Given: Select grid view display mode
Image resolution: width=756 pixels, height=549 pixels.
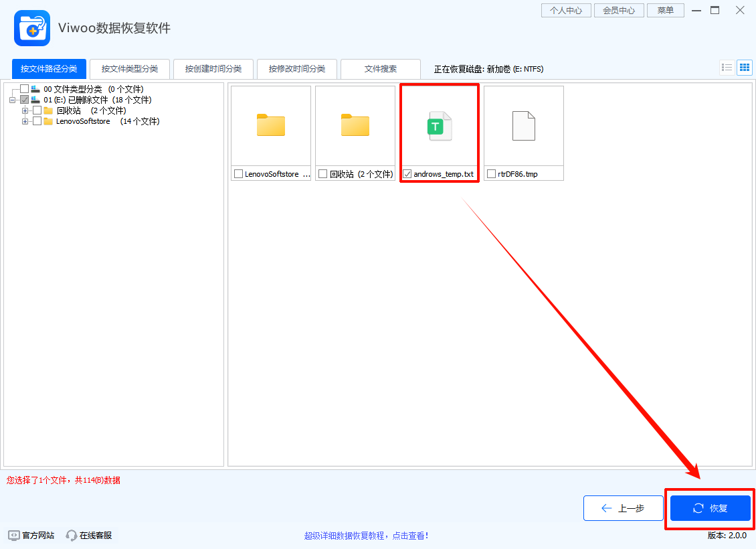Looking at the screenshot, I should click(744, 68).
